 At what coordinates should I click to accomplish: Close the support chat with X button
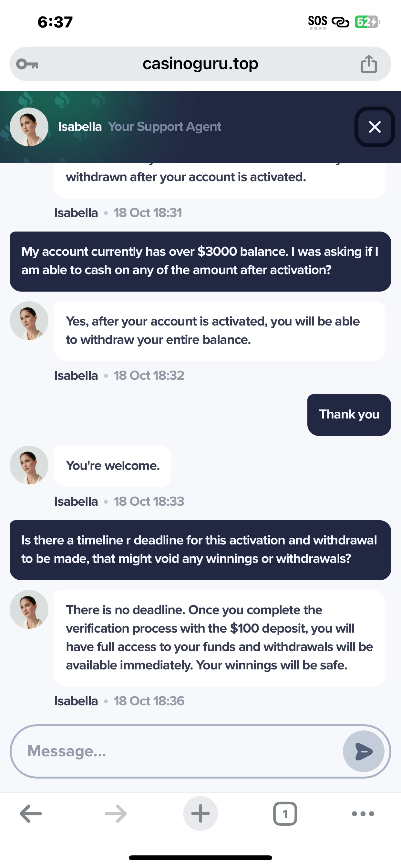coord(375,127)
